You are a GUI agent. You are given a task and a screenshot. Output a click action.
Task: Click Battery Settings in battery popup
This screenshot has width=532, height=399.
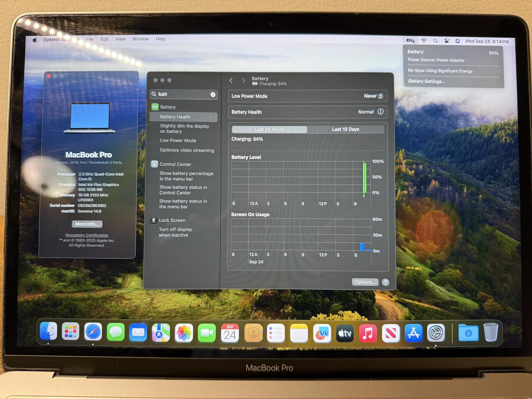pyautogui.click(x=427, y=81)
